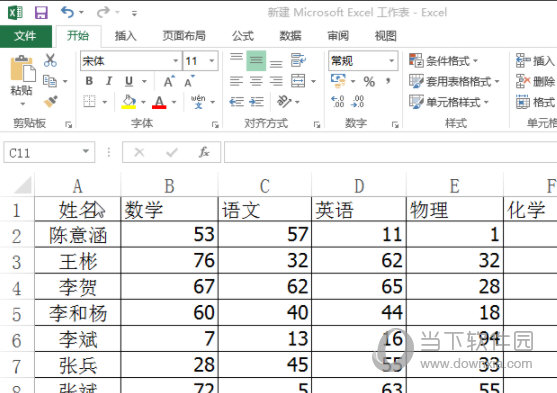This screenshot has height=393, width=557.
Task: Open 条件格式 conditional formatting
Action: point(443,61)
